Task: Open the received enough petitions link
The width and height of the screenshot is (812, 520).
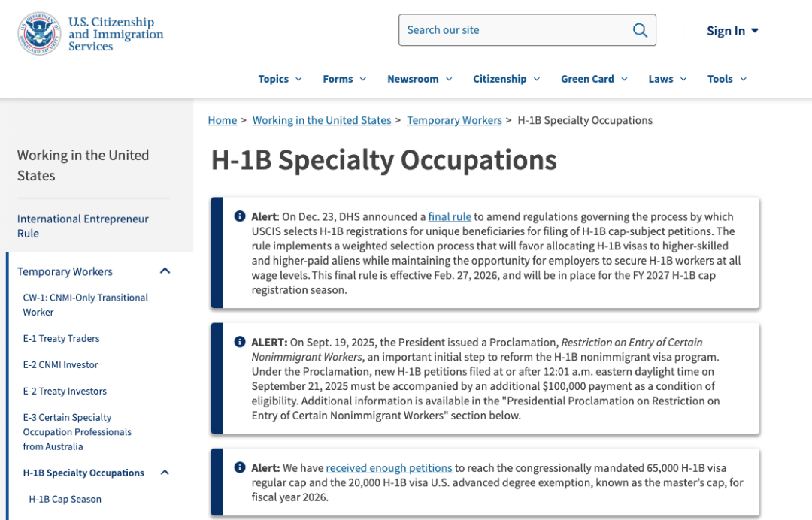Action: 389,467
